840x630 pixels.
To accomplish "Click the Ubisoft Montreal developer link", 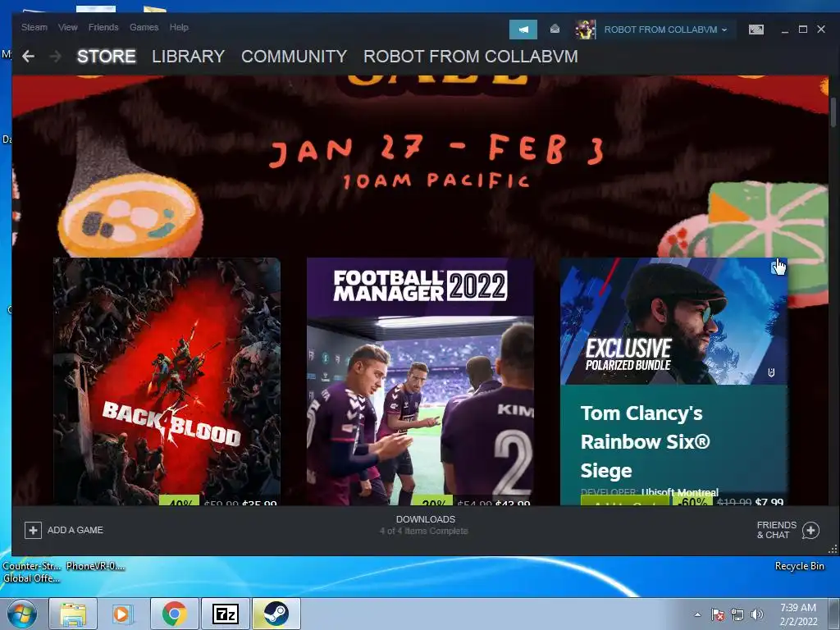I will (x=679, y=492).
